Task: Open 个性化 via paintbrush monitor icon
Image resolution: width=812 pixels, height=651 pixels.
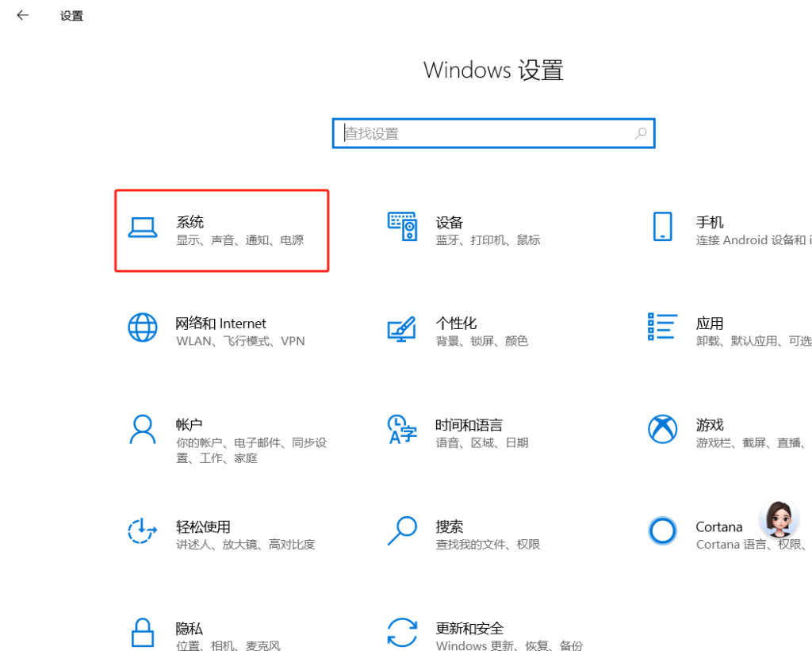Action: pos(402,328)
